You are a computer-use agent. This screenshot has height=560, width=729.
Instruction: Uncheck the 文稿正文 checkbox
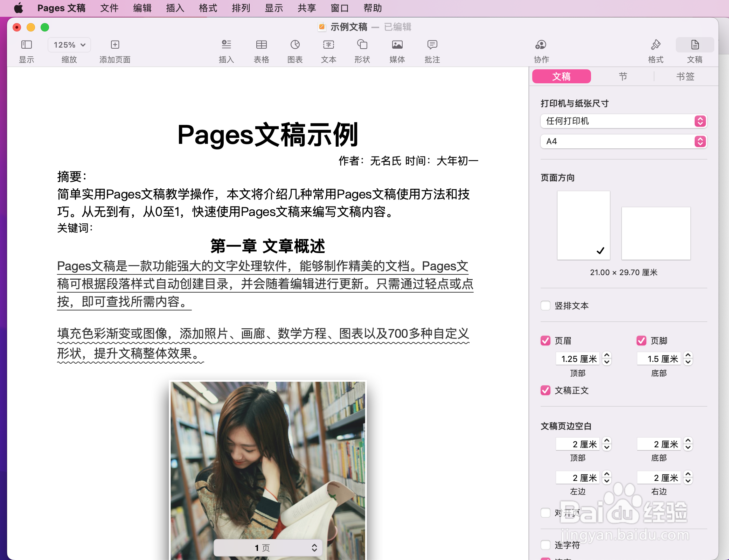(546, 390)
